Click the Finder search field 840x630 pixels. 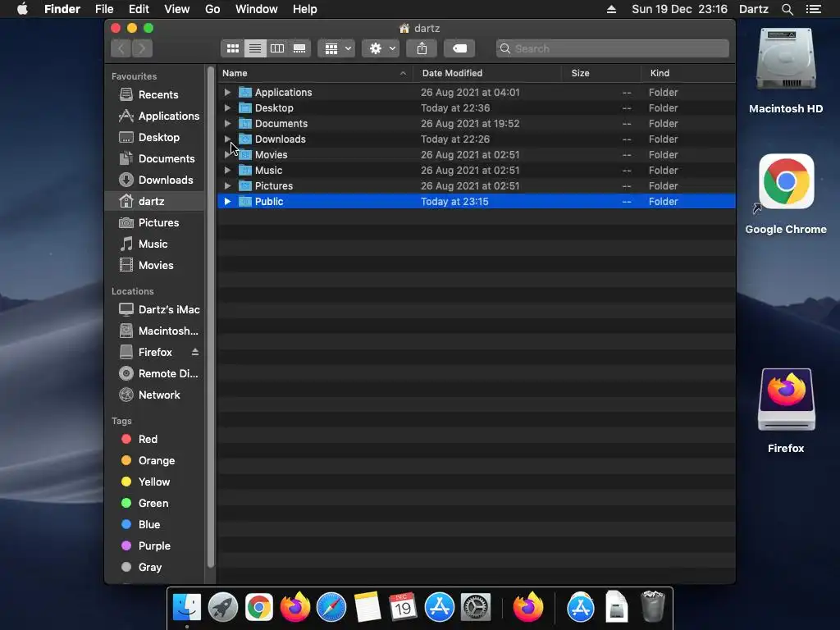[612, 48]
